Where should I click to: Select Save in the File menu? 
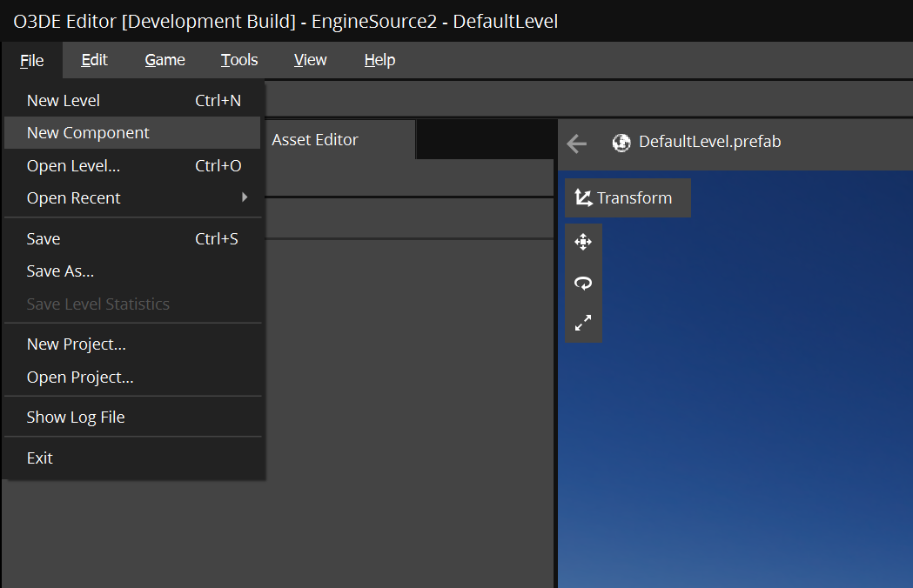pos(133,238)
